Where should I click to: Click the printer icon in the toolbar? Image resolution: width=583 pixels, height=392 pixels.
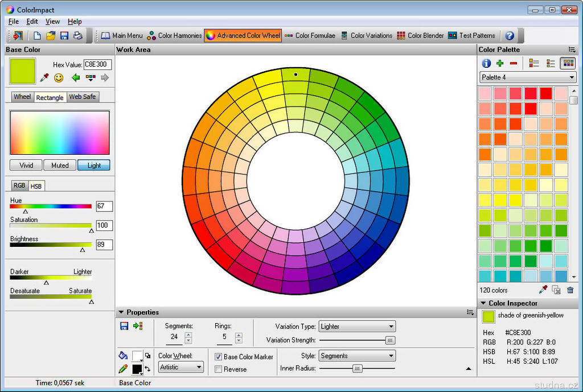coord(78,35)
